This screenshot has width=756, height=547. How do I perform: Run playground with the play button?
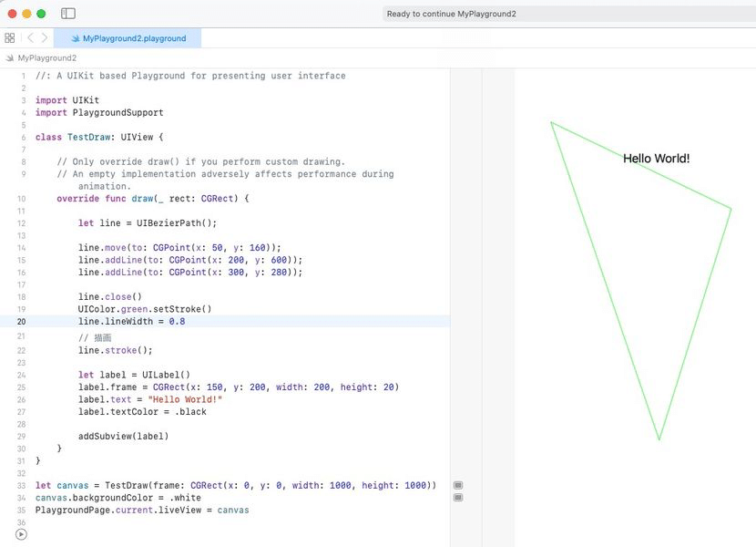click(21, 534)
